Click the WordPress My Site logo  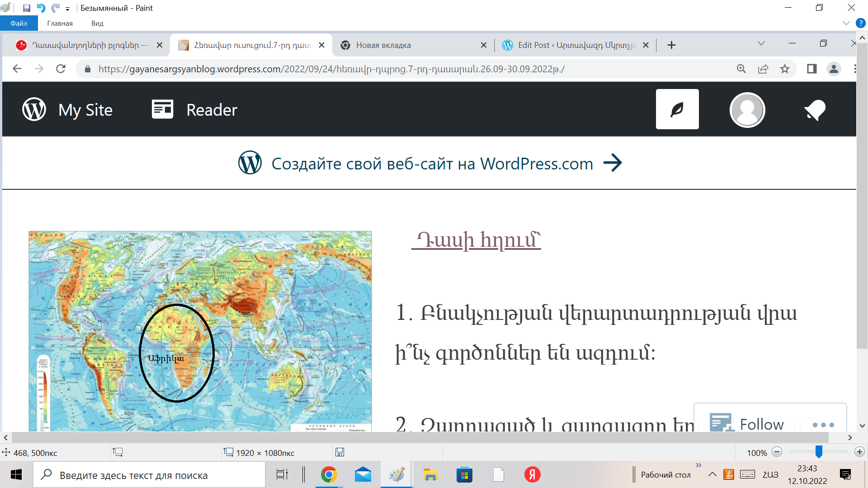pyautogui.click(x=34, y=109)
